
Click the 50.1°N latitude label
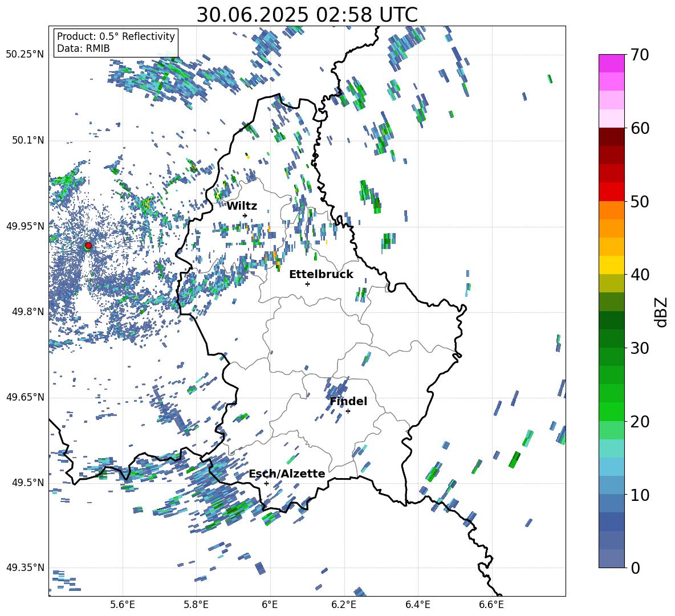point(27,141)
